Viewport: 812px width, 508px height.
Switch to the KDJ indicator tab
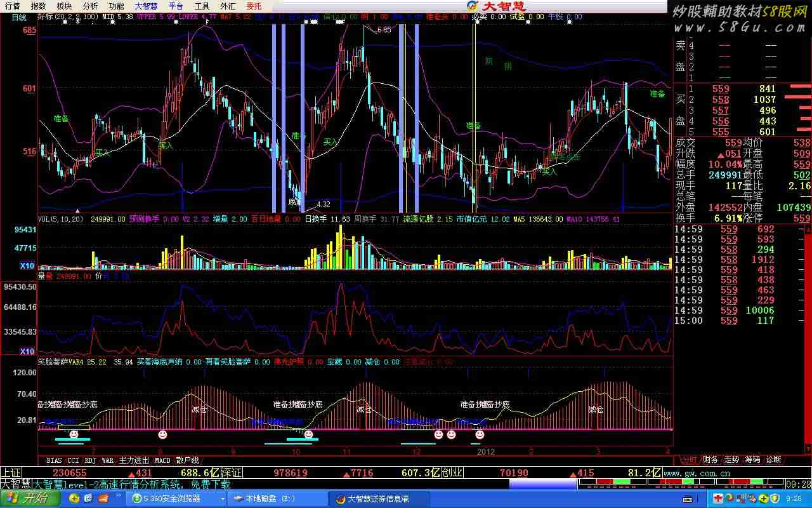pyautogui.click(x=91, y=460)
